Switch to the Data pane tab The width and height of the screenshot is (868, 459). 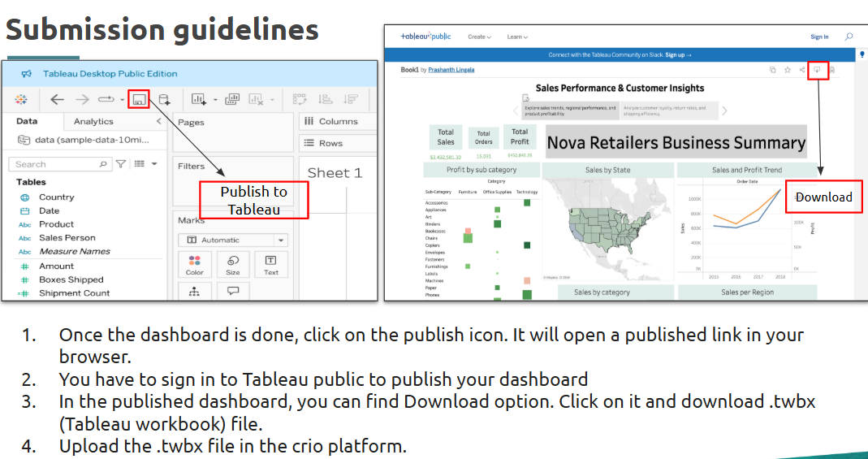tap(27, 121)
